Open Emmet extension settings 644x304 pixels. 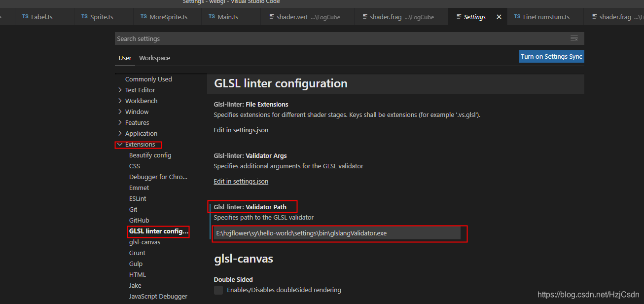click(139, 188)
